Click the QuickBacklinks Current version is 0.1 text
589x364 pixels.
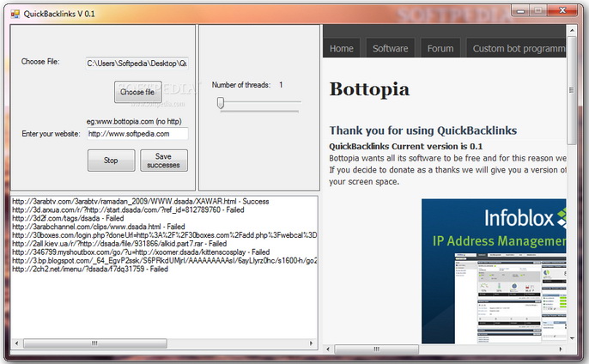tap(405, 147)
